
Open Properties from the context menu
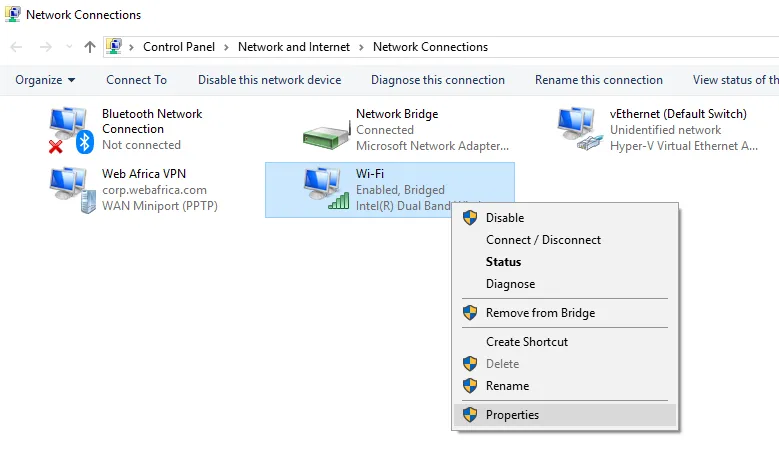tap(564, 415)
